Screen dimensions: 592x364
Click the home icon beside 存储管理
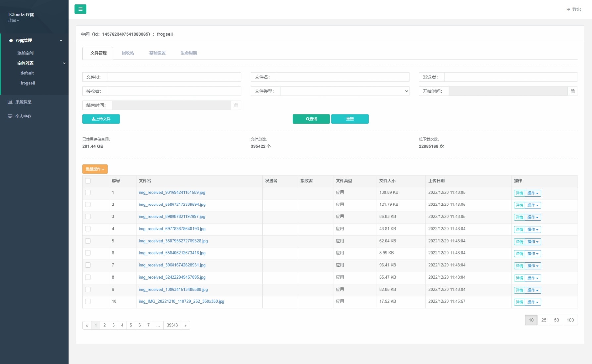[11, 40]
